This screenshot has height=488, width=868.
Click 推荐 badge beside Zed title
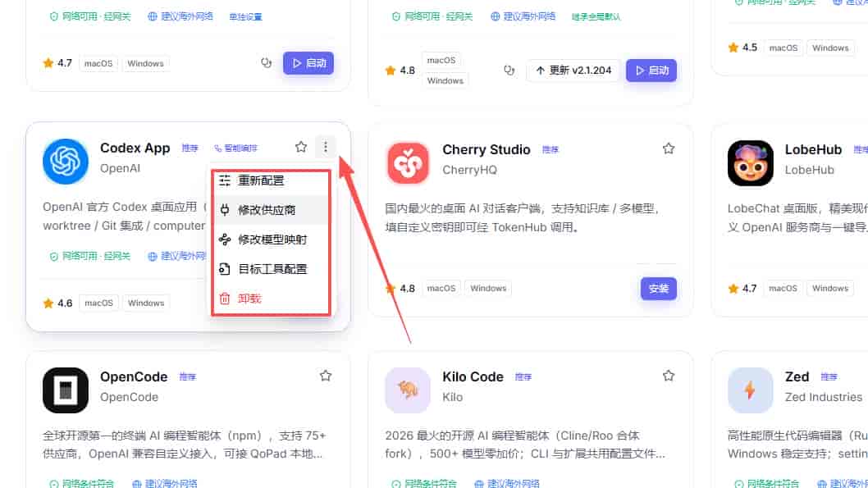point(829,376)
